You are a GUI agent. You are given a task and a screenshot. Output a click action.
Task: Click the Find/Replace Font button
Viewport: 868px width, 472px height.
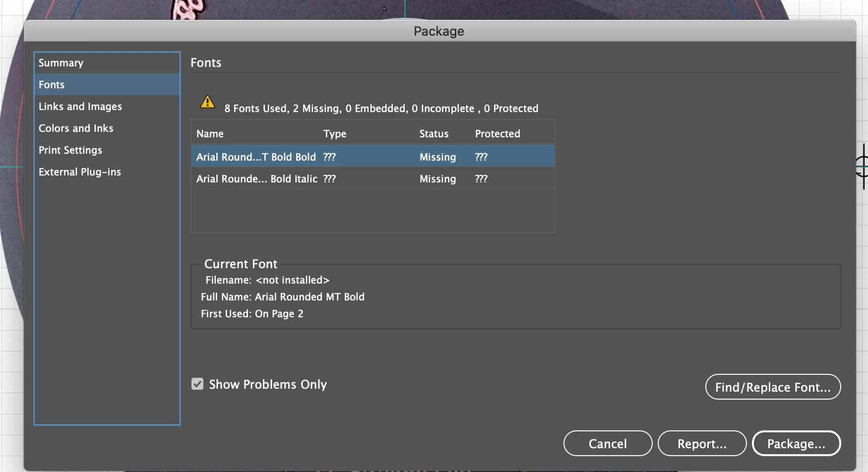pos(773,387)
